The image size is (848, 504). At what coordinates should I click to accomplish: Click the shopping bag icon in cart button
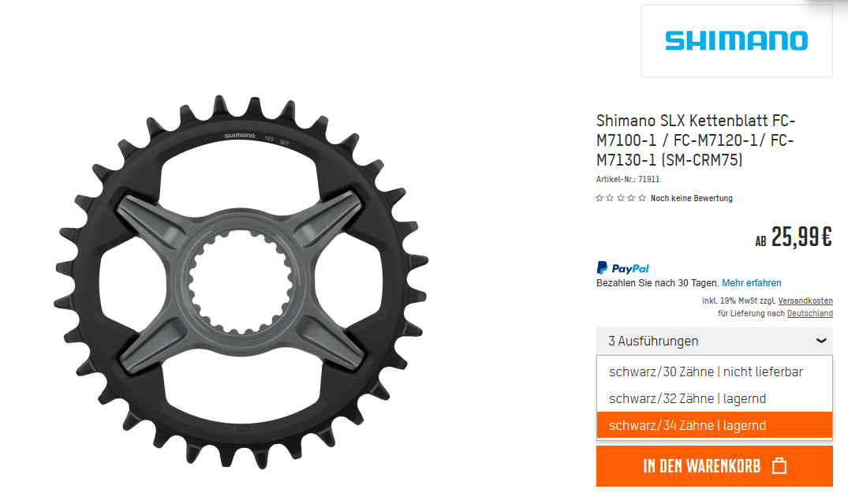pyautogui.click(x=779, y=465)
